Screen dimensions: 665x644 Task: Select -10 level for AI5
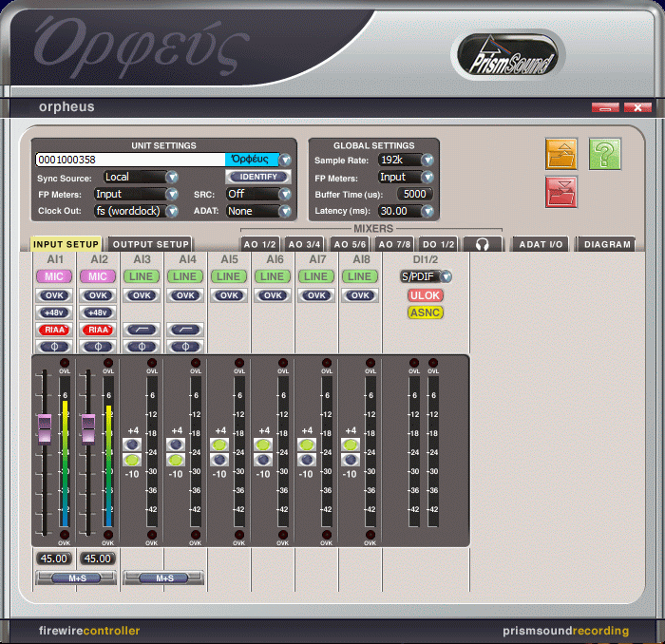tap(219, 460)
